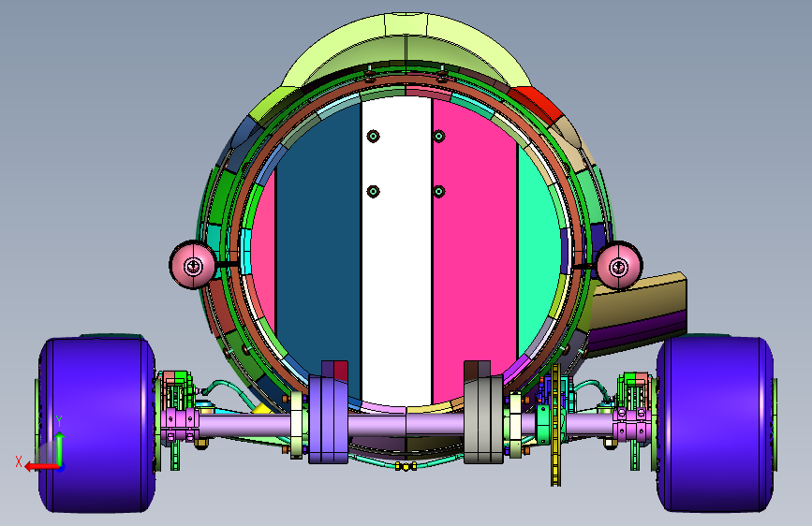This screenshot has height=526, width=812.
Task: Select the pink sphere near the olive duct
Action: tap(619, 265)
